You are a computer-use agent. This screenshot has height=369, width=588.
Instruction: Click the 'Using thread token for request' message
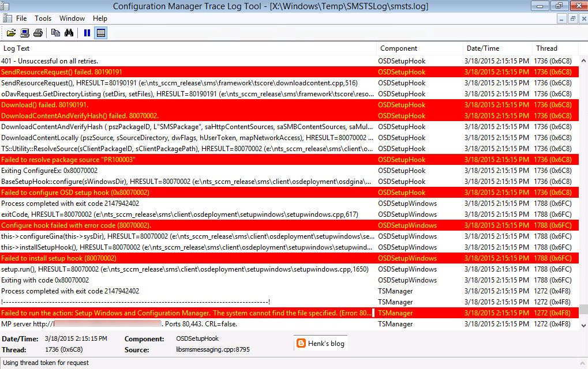(46, 363)
